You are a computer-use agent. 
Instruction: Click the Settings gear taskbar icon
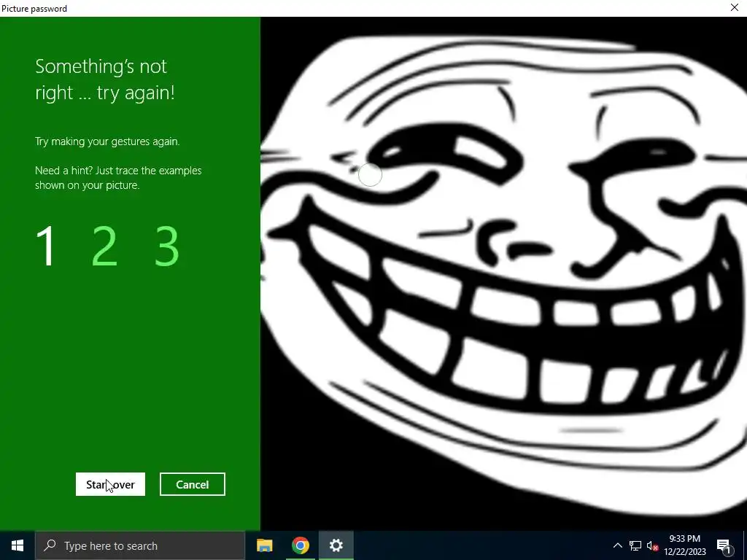336,545
